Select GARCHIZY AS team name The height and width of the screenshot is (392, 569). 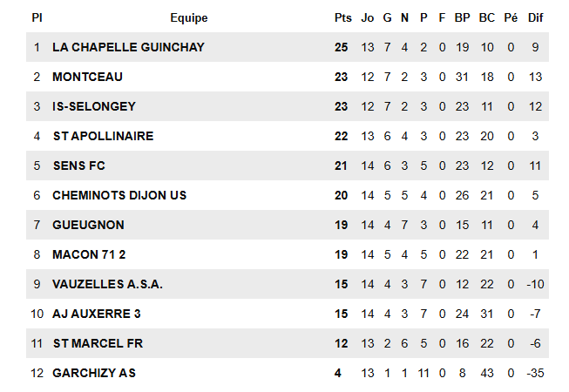click(x=94, y=373)
